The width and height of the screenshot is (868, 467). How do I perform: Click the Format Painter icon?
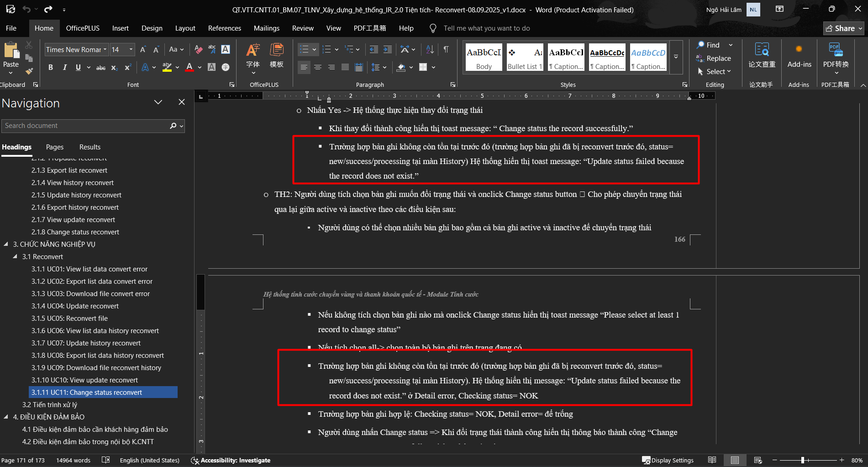click(x=29, y=71)
